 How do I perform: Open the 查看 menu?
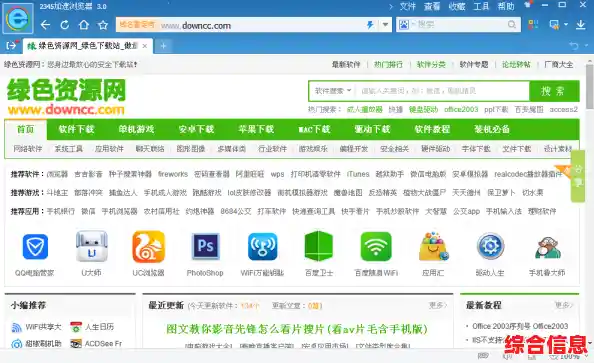coord(432,6)
